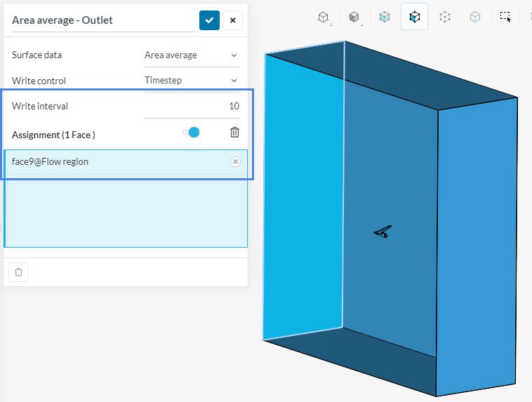Remove face9@Flow region from the assignment
The image size is (532, 402).
pyautogui.click(x=235, y=162)
